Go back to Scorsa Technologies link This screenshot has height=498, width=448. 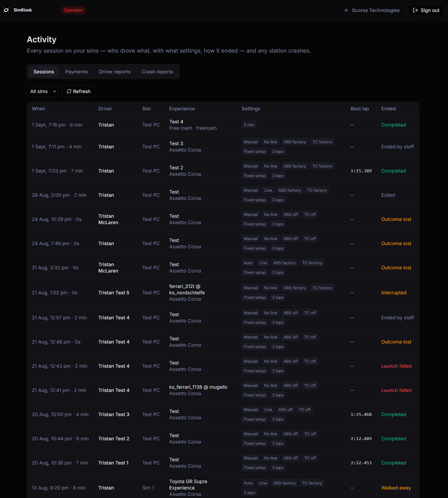(372, 10)
